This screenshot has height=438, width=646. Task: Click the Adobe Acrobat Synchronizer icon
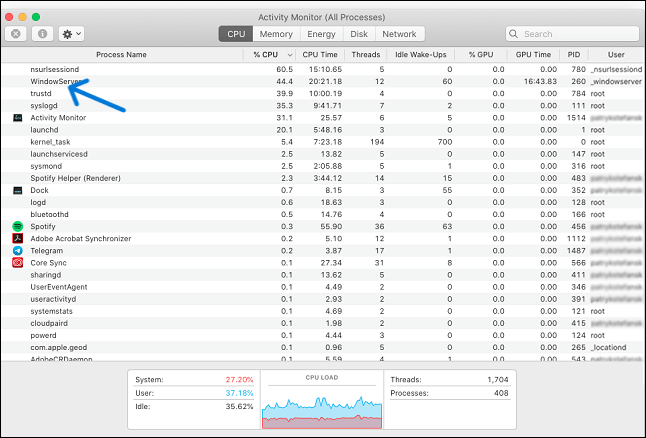click(x=18, y=238)
